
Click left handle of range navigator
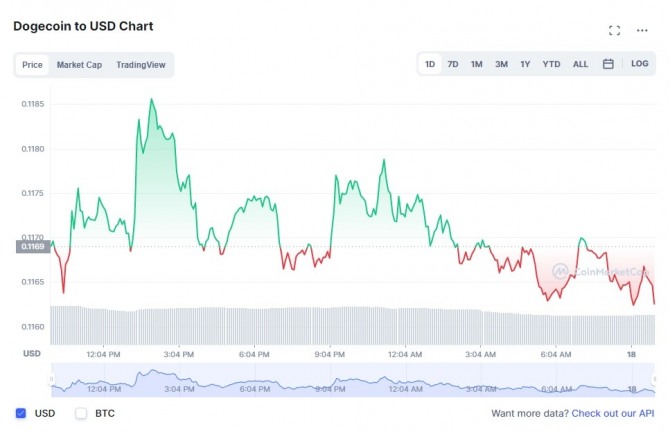(x=52, y=379)
